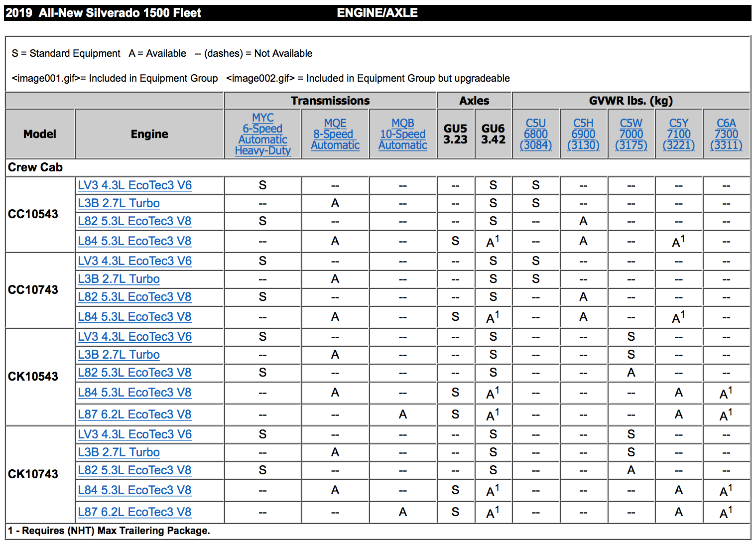Click the MQE 8-Speed Automatic link
Screen dimensions: 756x543
[x=335, y=134]
